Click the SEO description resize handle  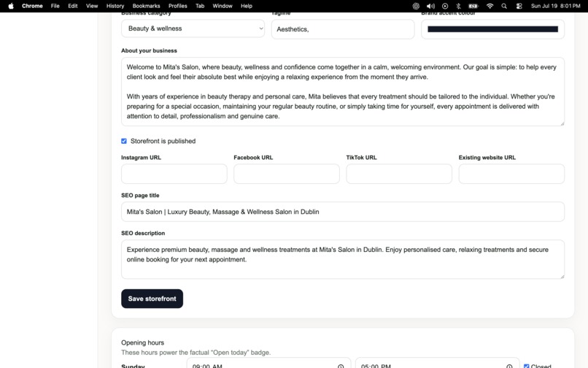pos(562,277)
